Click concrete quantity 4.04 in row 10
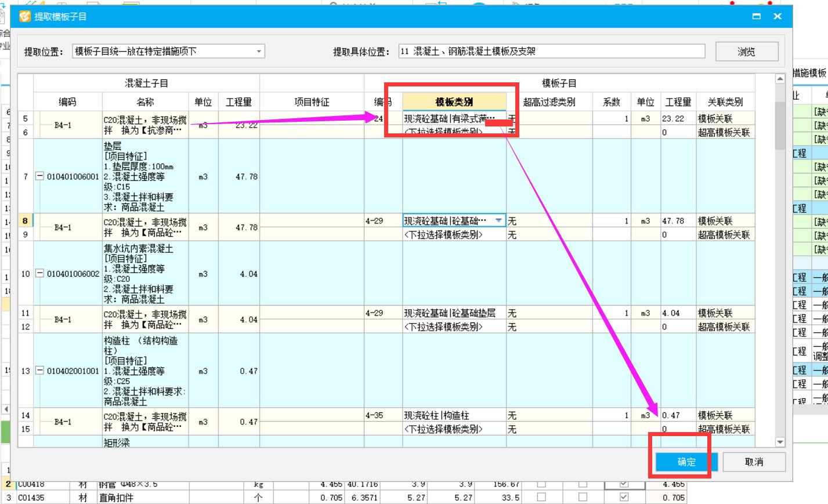The width and height of the screenshot is (828, 504). pos(238,273)
